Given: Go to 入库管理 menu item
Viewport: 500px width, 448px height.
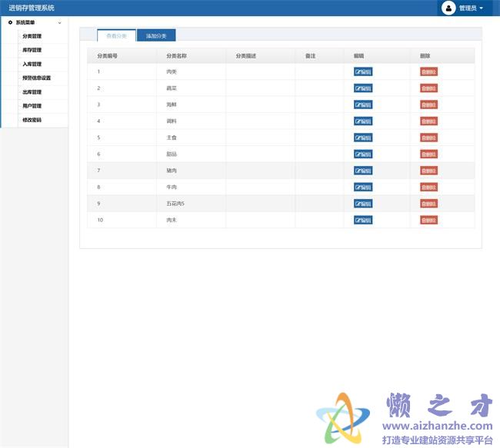Looking at the screenshot, I should [x=32, y=64].
